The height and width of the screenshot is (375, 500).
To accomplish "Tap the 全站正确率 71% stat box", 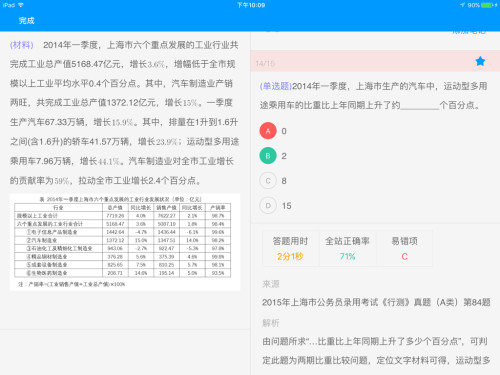I will coord(347,248).
